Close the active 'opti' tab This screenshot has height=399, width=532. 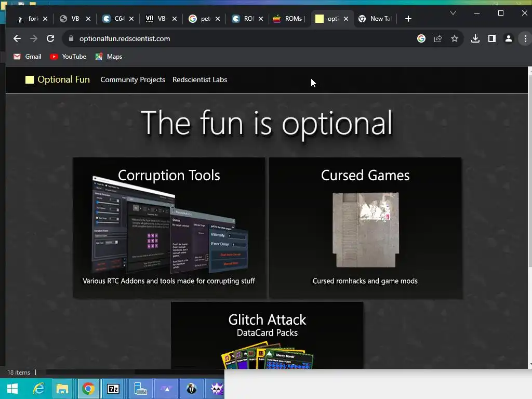pyautogui.click(x=345, y=19)
